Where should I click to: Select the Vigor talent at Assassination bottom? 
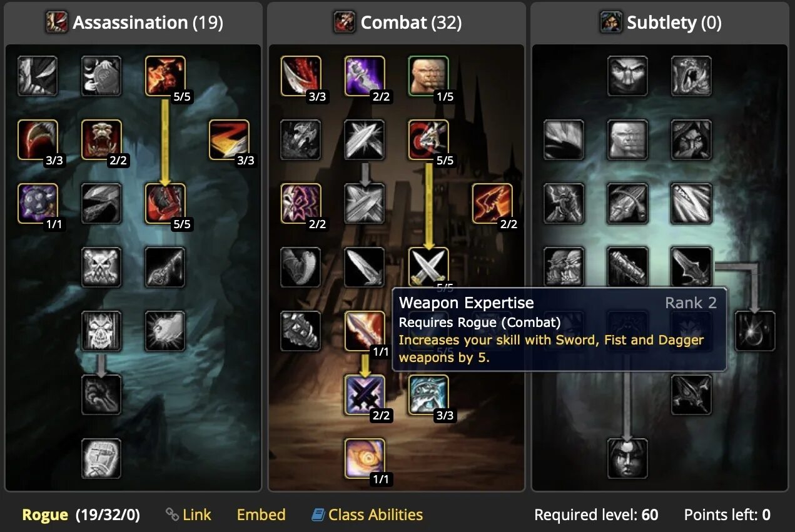pyautogui.click(x=101, y=459)
